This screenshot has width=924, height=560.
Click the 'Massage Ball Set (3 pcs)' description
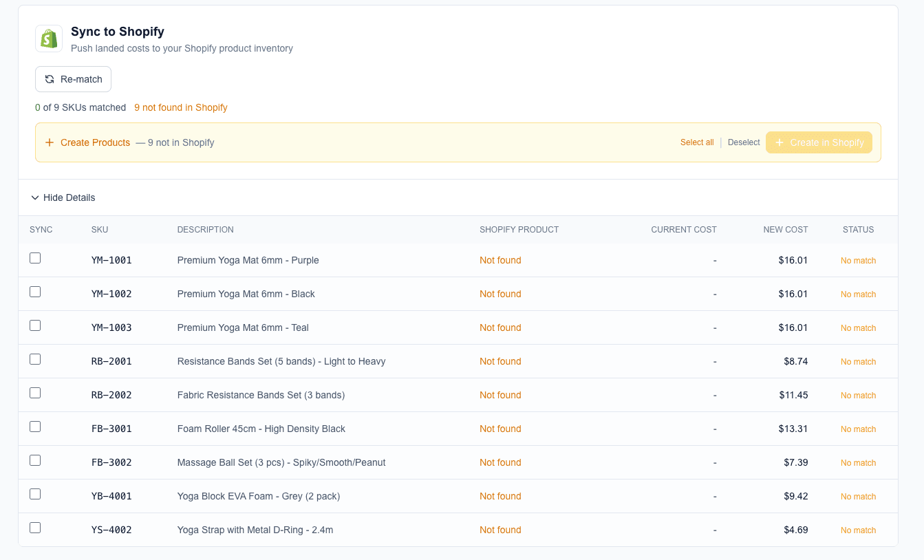(x=281, y=462)
